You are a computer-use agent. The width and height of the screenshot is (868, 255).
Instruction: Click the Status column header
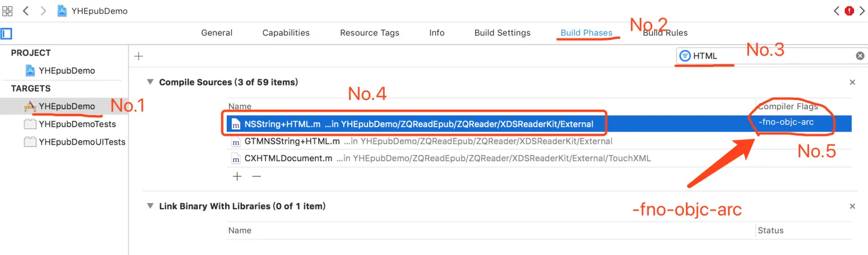770,230
